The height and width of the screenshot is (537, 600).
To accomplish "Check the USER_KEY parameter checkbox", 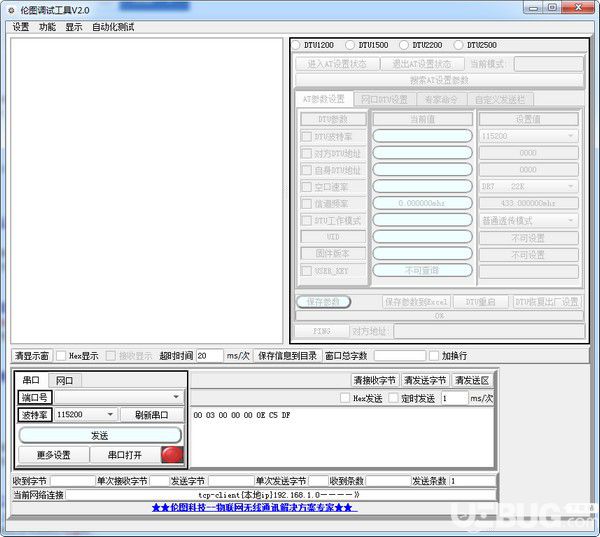I will click(x=307, y=271).
